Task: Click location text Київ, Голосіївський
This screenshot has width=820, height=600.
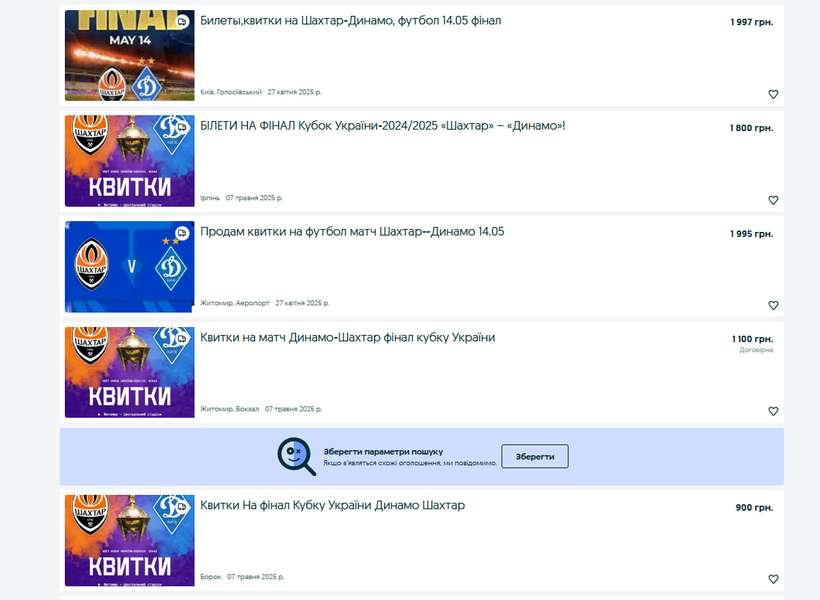Action: tap(231, 92)
